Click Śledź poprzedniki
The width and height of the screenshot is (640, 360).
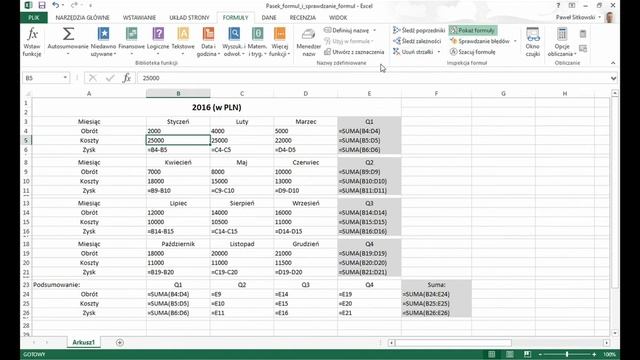(419, 30)
